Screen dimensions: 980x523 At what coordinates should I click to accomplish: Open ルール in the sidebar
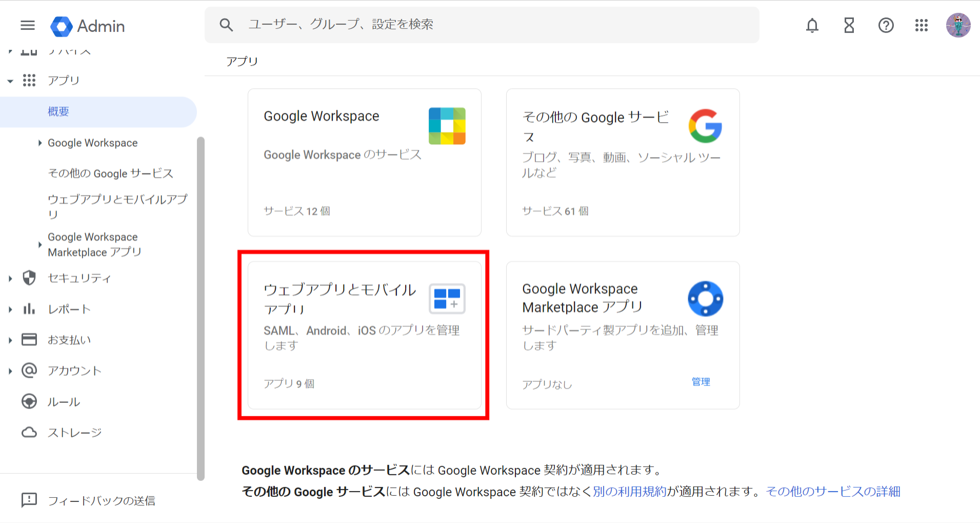point(64,402)
